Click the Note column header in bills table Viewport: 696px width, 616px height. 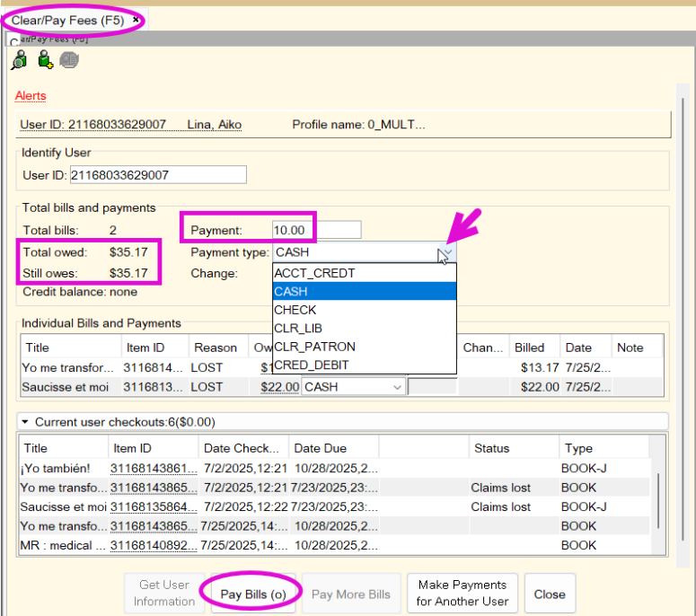[x=637, y=348]
